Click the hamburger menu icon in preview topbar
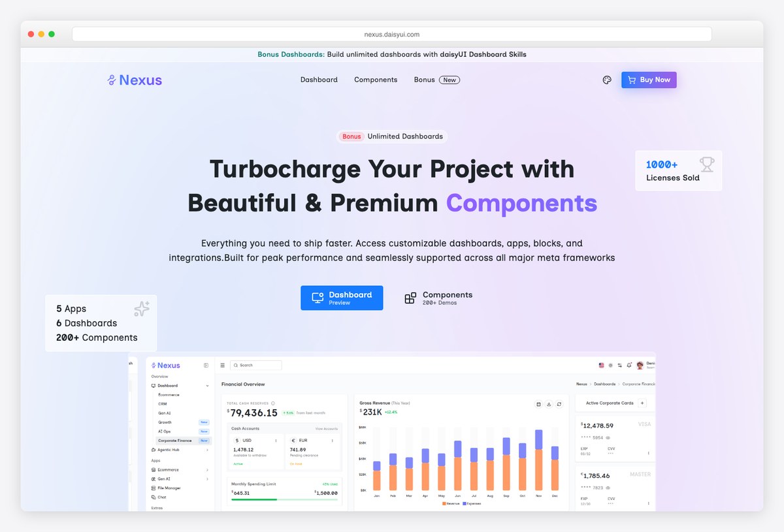 (223, 366)
